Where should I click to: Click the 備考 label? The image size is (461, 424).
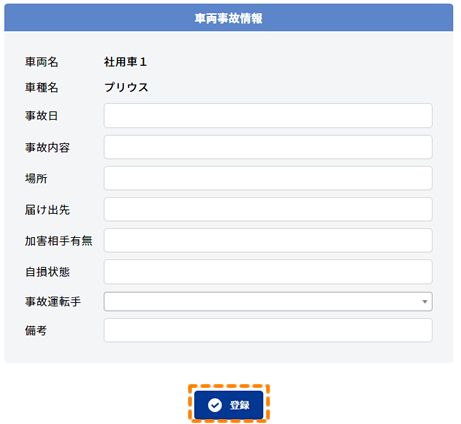coord(36,331)
